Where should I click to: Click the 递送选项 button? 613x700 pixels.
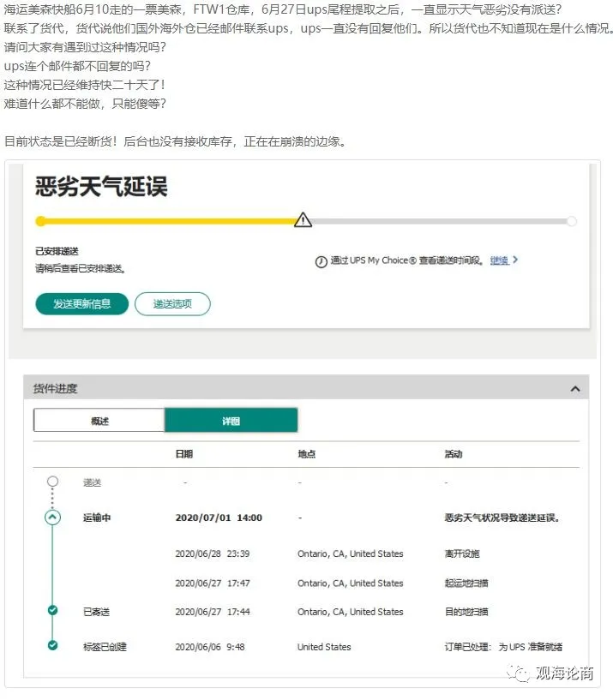(172, 304)
